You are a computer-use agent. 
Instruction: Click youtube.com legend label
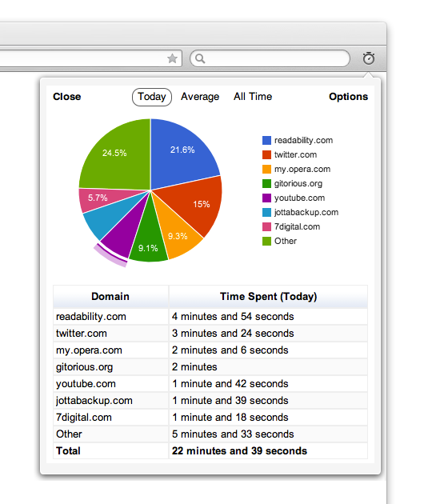299,198
